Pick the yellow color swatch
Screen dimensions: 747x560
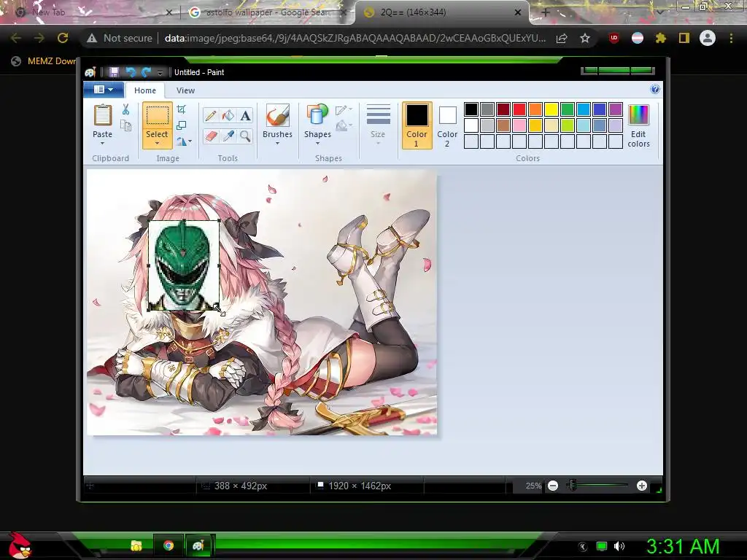coord(551,109)
